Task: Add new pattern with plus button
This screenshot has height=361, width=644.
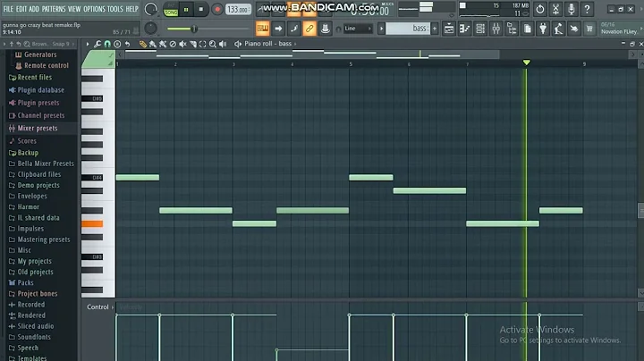Action: pyautogui.click(x=435, y=29)
